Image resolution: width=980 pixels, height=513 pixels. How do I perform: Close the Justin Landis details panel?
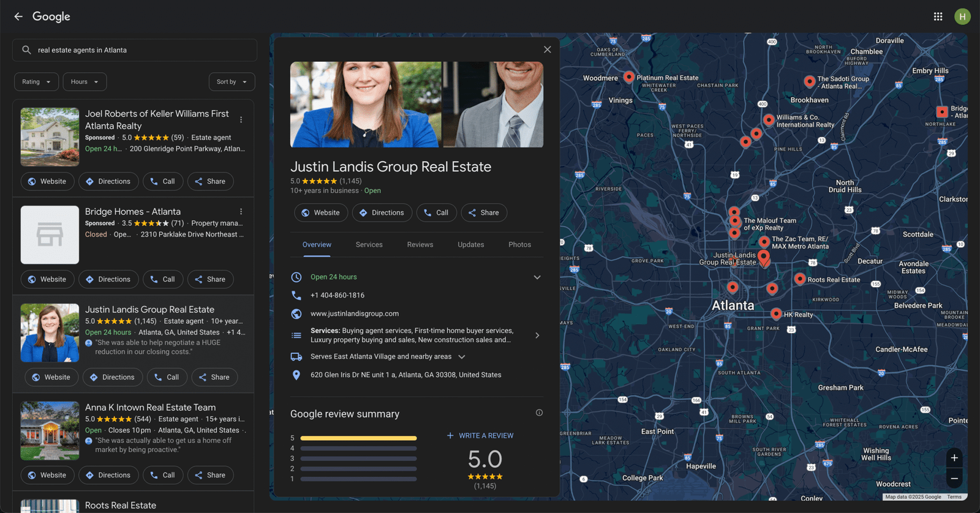click(x=548, y=50)
